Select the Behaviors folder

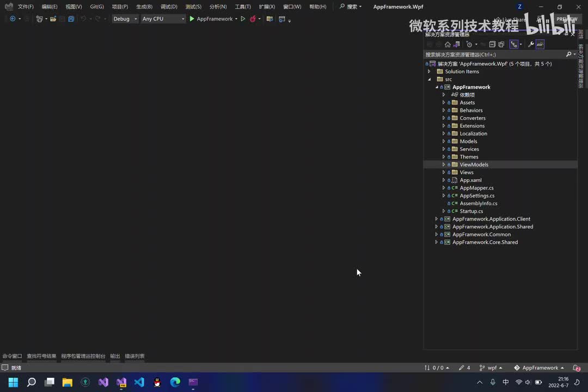tap(471, 111)
